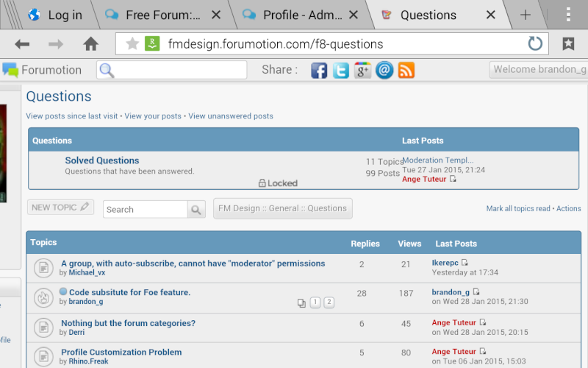This screenshot has height=368, width=588.
Task: Click Mark all topics read
Action: coord(518,208)
